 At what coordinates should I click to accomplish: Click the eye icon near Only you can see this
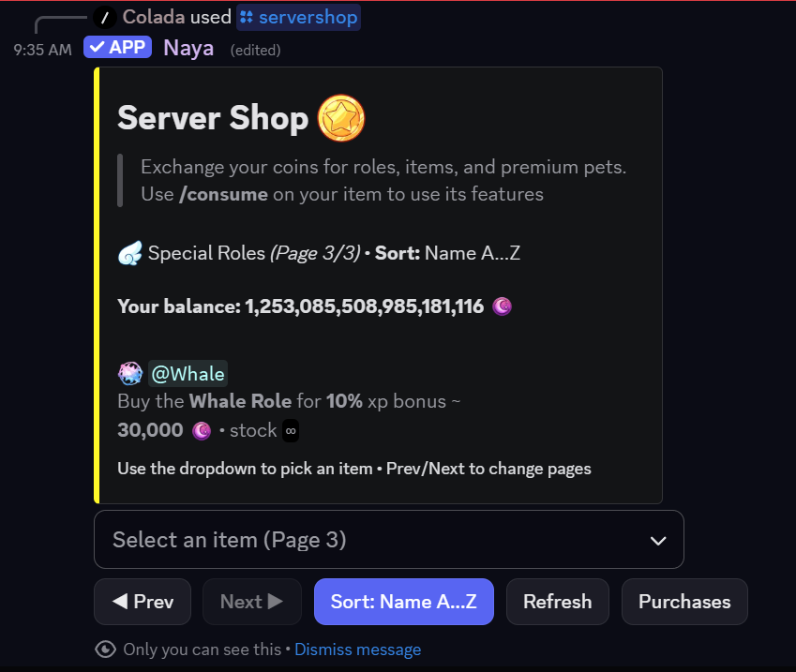click(106, 649)
